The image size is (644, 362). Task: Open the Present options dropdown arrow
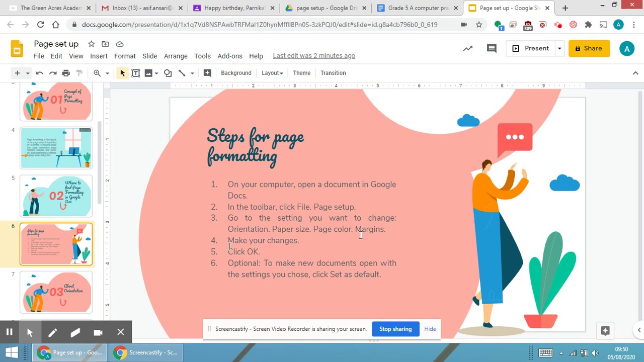click(559, 48)
